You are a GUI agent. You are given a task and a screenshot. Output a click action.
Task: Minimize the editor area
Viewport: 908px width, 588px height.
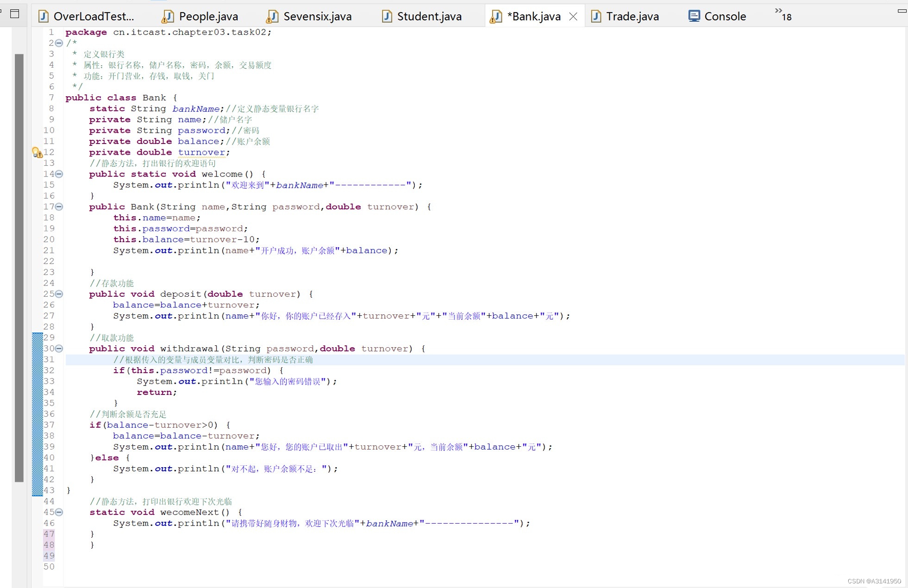point(902,11)
